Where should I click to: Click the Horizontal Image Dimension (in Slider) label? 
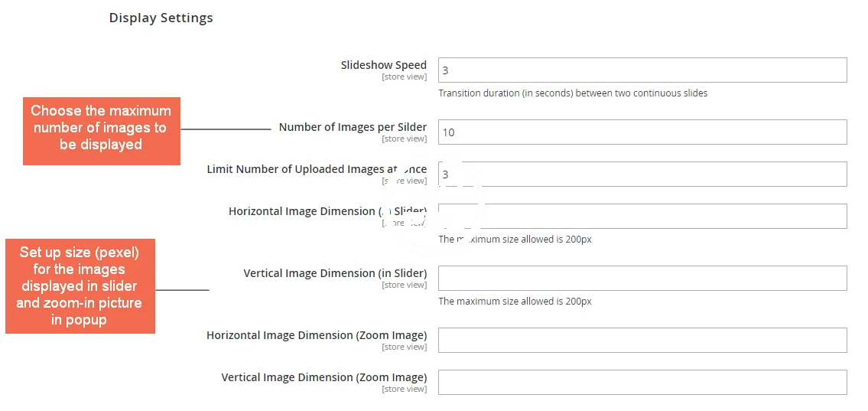click(x=327, y=211)
